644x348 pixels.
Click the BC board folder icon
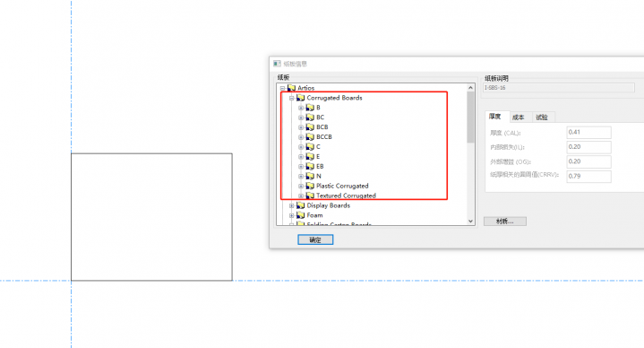click(x=310, y=117)
